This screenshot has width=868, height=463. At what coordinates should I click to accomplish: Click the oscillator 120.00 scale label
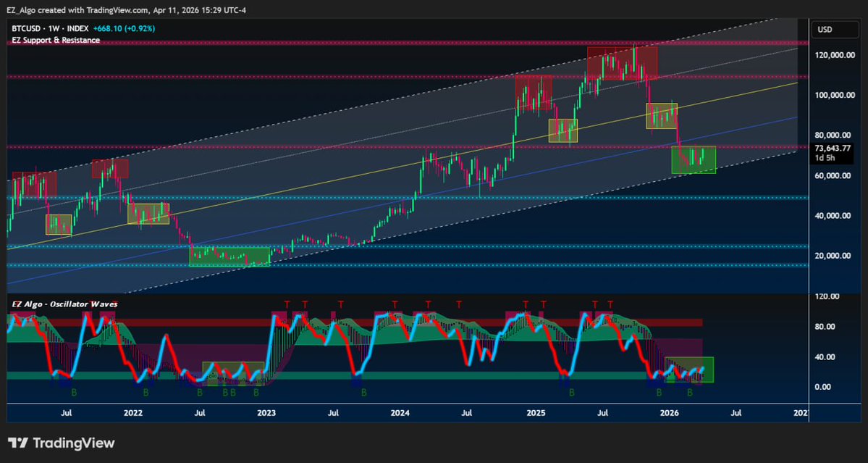(827, 297)
